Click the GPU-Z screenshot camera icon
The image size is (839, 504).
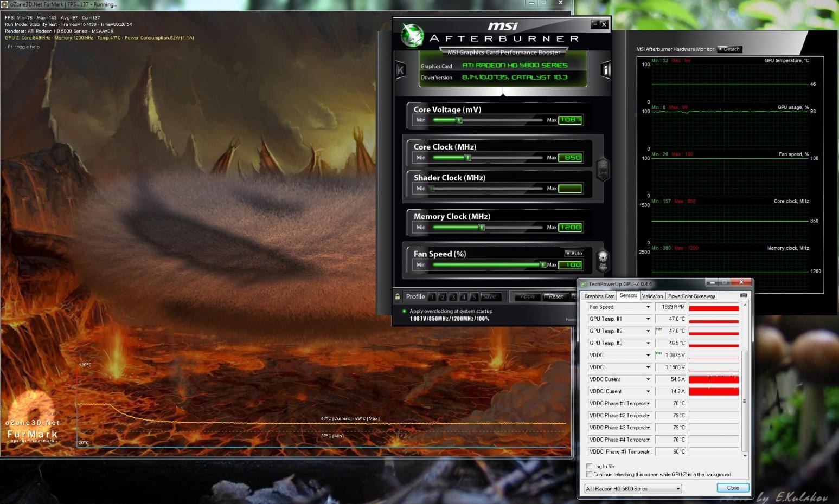click(x=743, y=295)
